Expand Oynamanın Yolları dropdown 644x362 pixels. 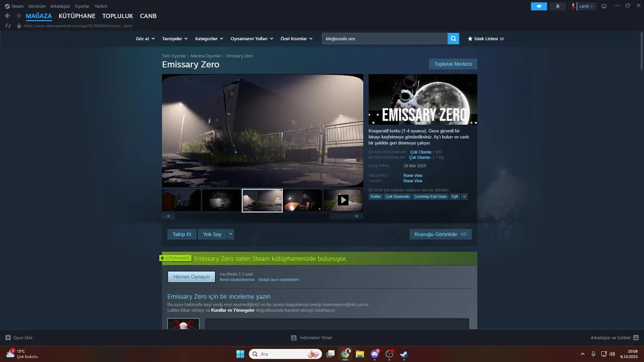point(252,39)
